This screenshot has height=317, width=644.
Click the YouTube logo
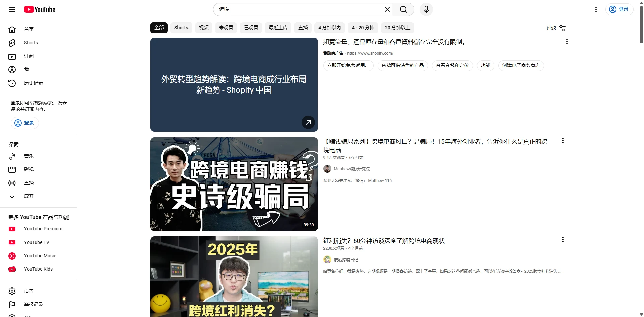click(x=40, y=10)
